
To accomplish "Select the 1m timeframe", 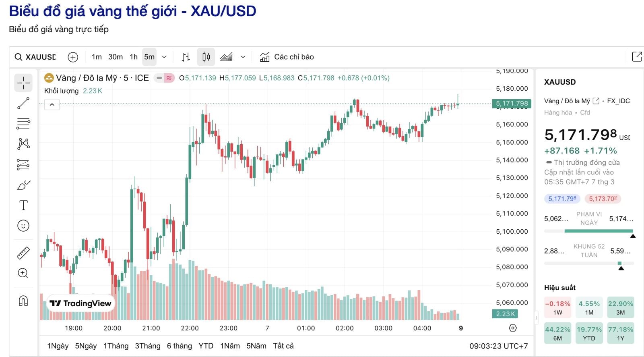I will [97, 57].
